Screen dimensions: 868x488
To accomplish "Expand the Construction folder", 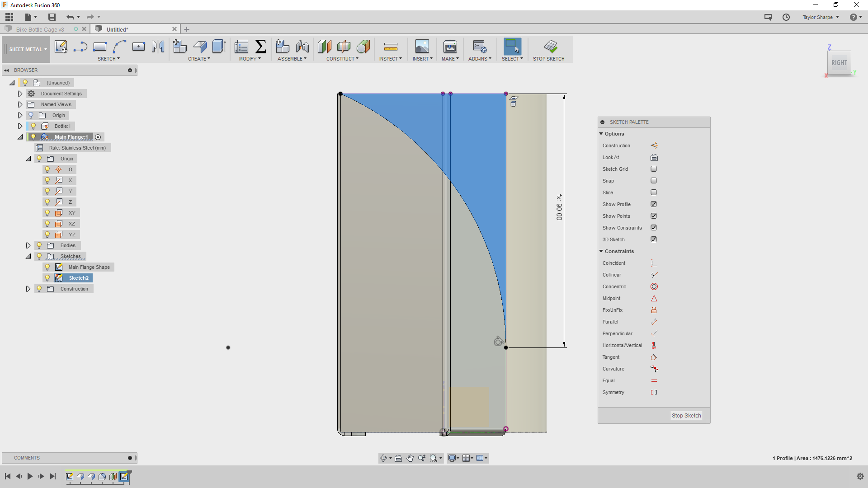I will [28, 289].
